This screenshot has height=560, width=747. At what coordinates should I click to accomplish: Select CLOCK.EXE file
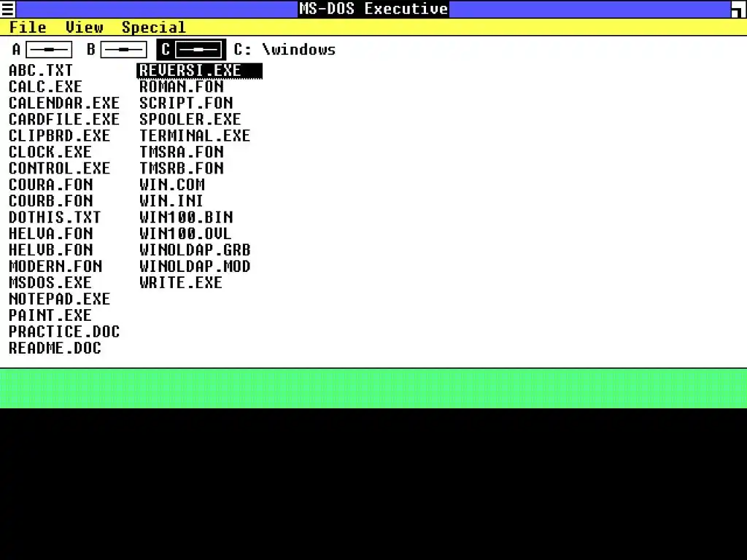click(x=50, y=152)
